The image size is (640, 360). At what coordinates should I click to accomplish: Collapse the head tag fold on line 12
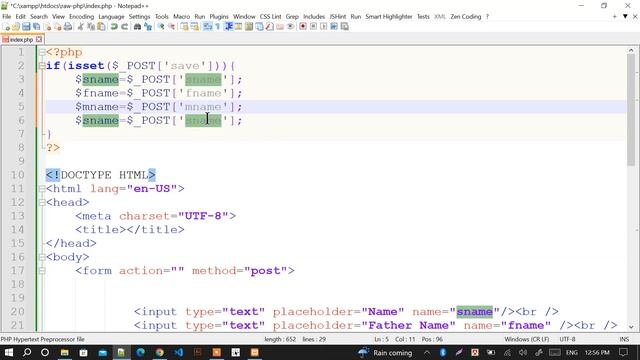click(42, 202)
